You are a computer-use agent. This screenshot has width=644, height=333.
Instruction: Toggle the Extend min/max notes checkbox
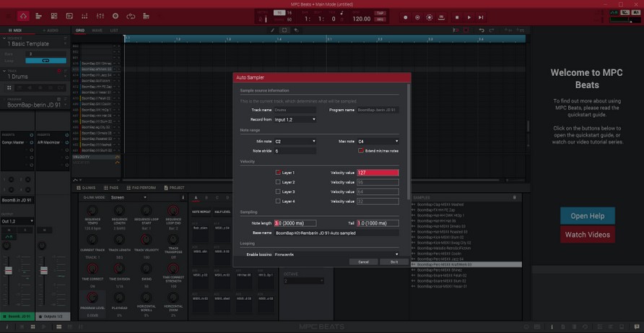coord(361,151)
